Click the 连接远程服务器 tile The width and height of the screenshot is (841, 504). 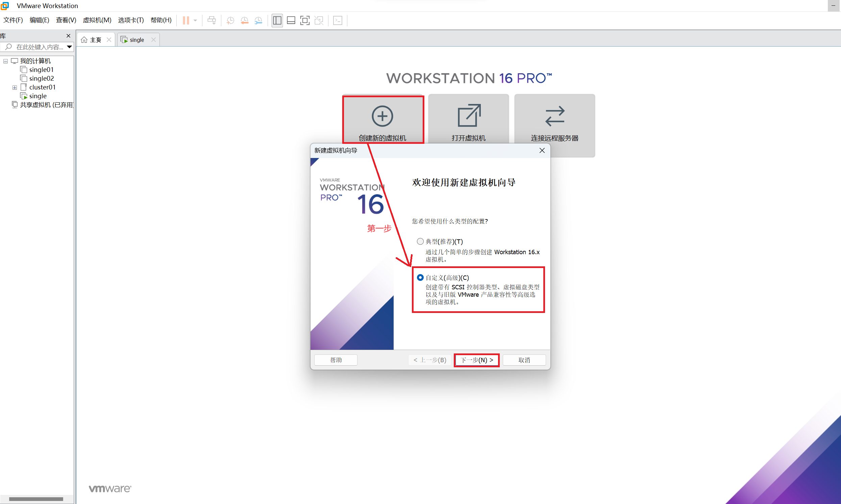point(554,125)
